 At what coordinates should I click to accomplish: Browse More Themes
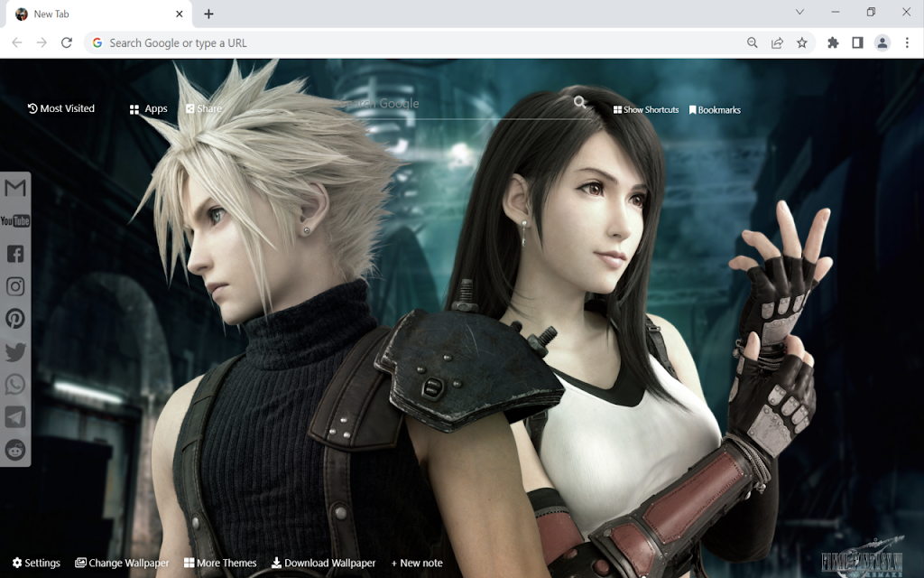[x=220, y=563]
